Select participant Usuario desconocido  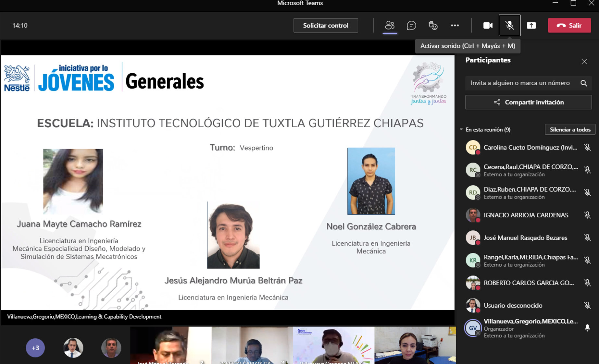tap(528, 305)
